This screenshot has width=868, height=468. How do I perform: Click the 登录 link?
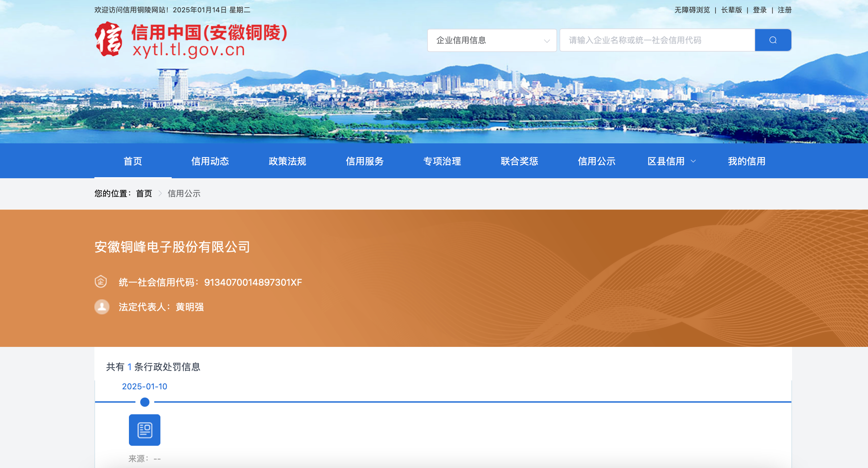pyautogui.click(x=760, y=10)
